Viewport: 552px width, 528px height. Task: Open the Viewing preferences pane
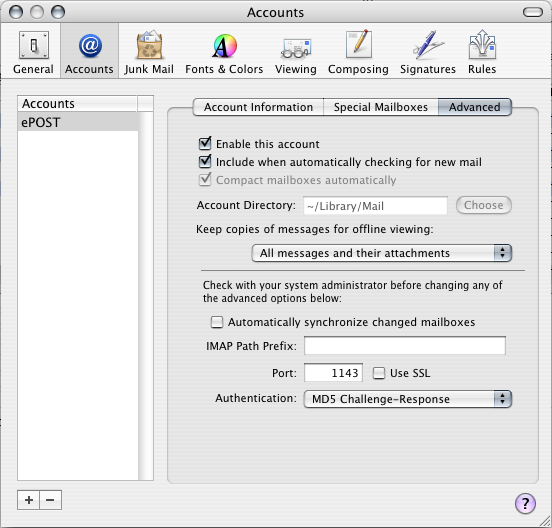(296, 52)
